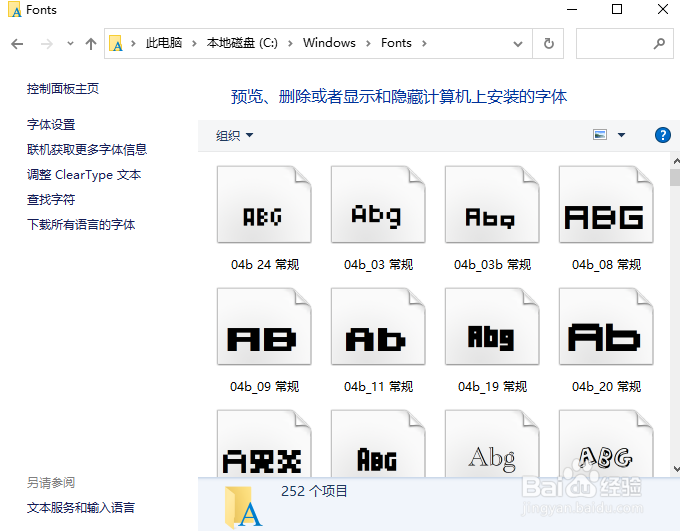
Task: Select third-row outlined bubbly ABG font
Action: [606, 443]
